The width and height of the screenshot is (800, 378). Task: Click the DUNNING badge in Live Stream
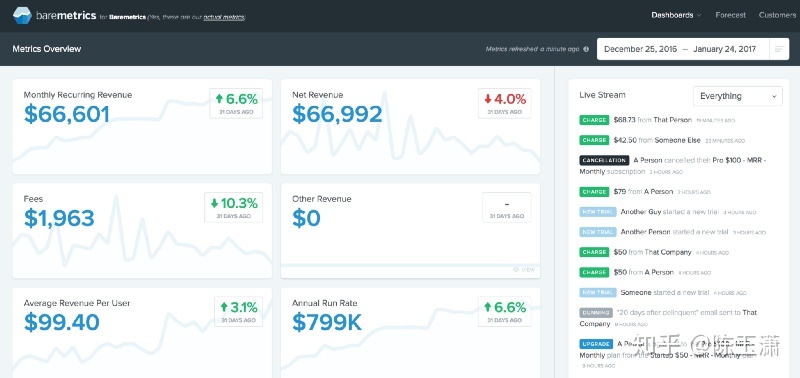point(595,312)
